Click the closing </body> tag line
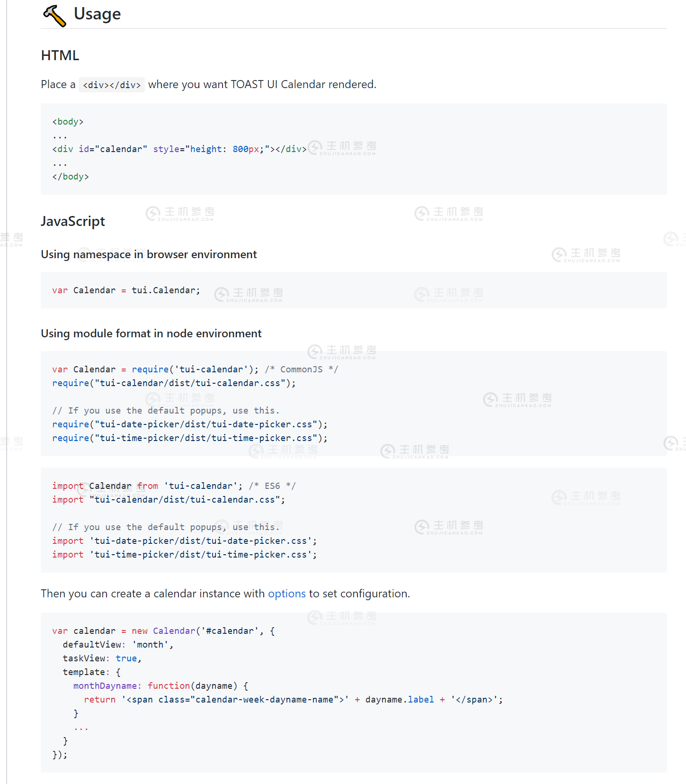Image resolution: width=686 pixels, height=784 pixels. (x=71, y=177)
